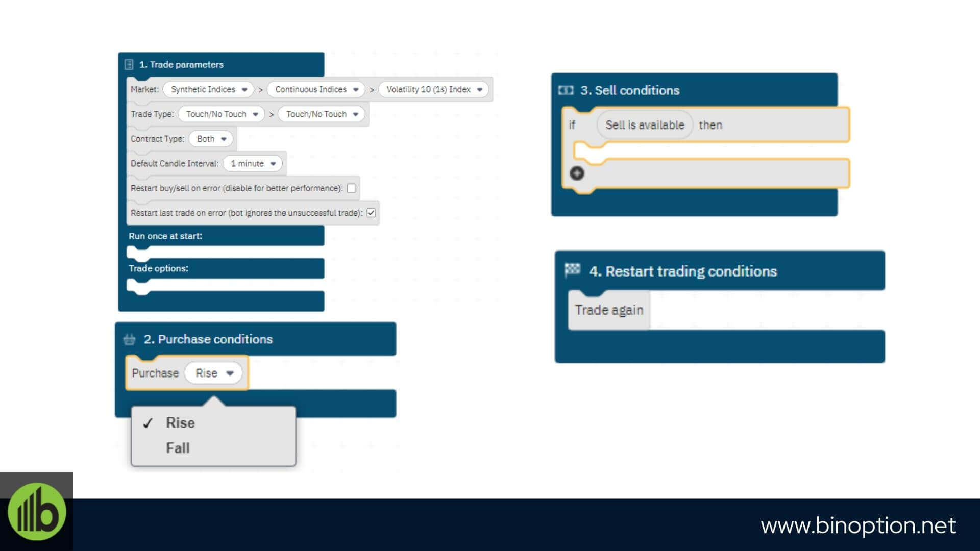Open the 1 minute candle interval dropdown

click(x=253, y=164)
